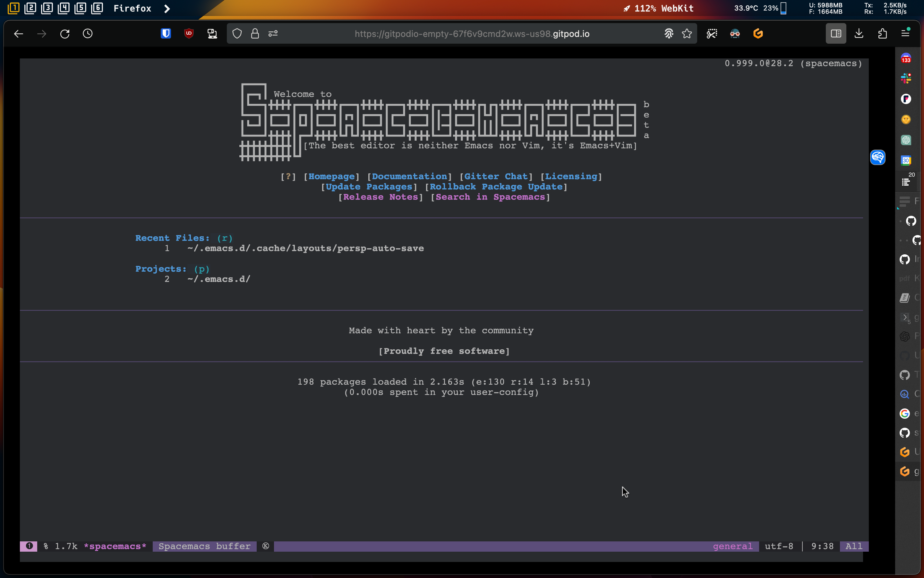The height and width of the screenshot is (578, 924).
Task: Open Slack tab in sidebar
Action: coord(906,78)
